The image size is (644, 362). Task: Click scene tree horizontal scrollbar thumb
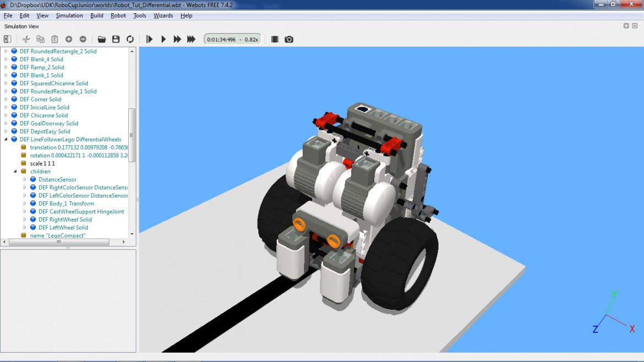tap(59, 242)
